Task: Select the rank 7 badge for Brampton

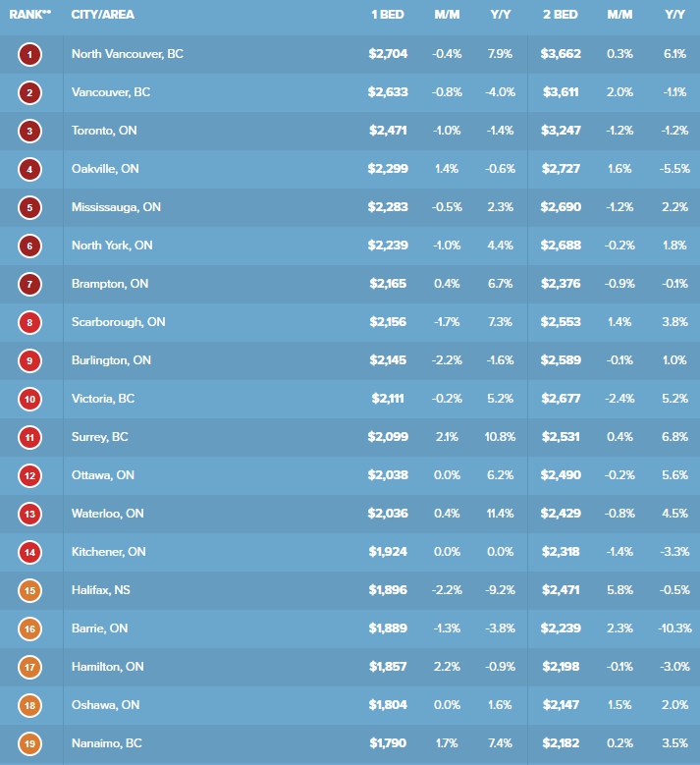Action: (x=30, y=284)
